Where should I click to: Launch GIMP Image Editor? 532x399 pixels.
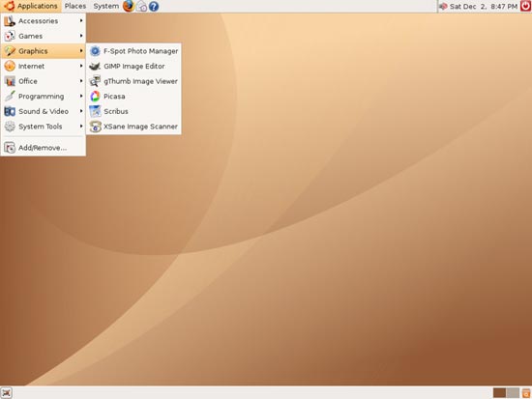133,66
